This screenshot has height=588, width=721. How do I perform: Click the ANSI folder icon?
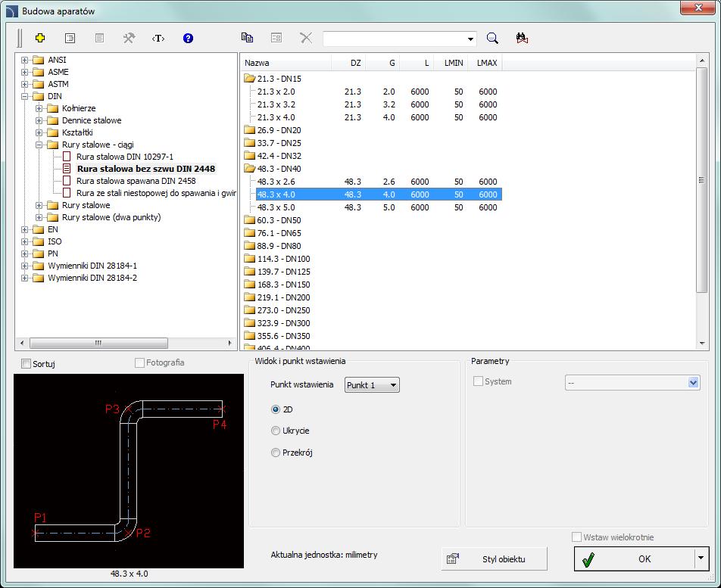(x=38, y=61)
